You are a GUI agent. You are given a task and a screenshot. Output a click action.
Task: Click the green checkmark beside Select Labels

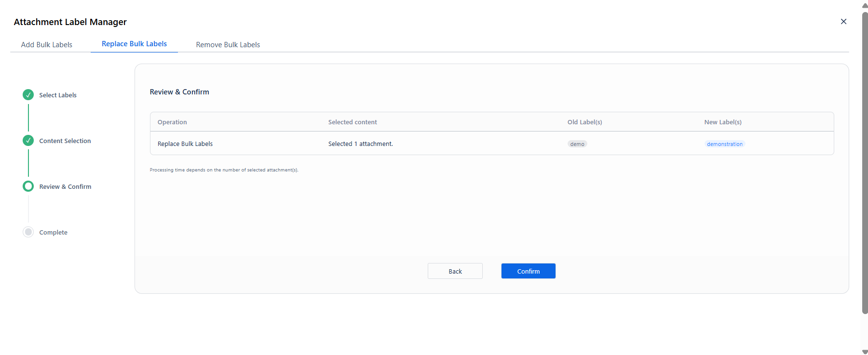click(x=28, y=94)
